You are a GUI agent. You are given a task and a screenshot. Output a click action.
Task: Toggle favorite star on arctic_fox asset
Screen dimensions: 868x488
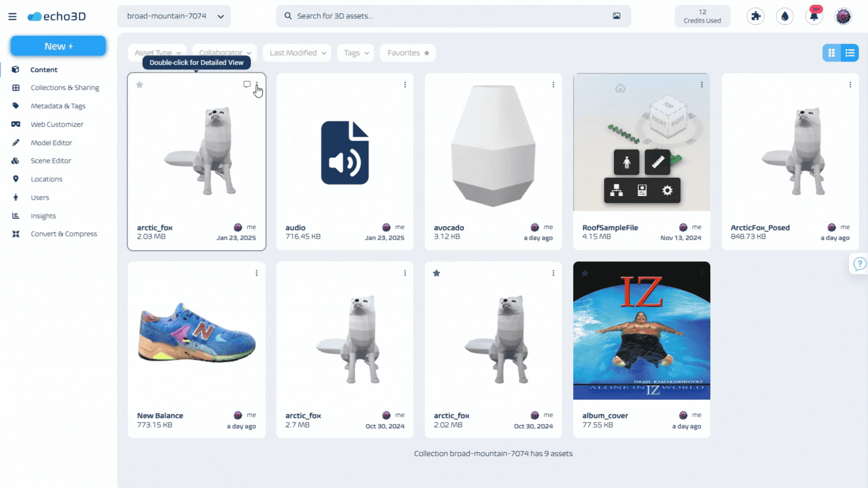coord(140,84)
